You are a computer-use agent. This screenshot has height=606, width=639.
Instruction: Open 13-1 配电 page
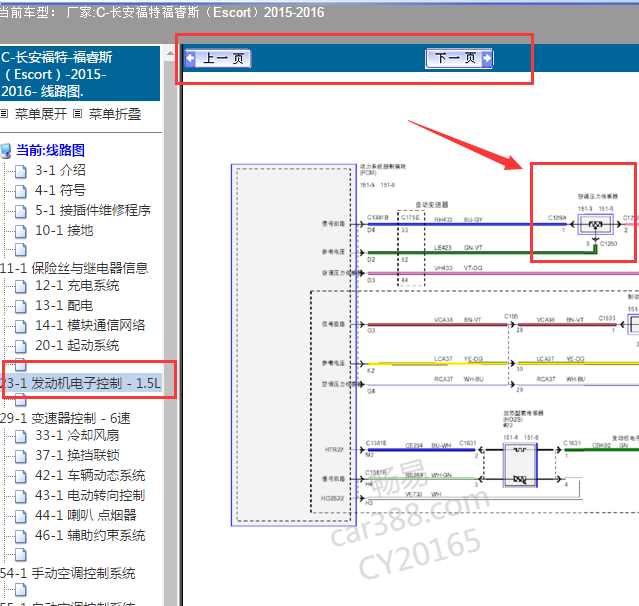pyautogui.click(x=64, y=305)
